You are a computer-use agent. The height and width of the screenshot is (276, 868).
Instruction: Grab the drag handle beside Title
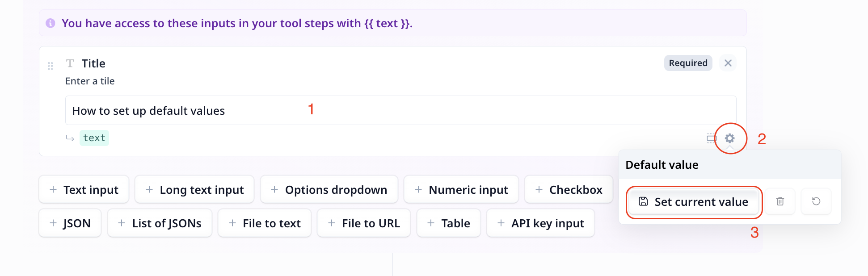pyautogui.click(x=51, y=66)
